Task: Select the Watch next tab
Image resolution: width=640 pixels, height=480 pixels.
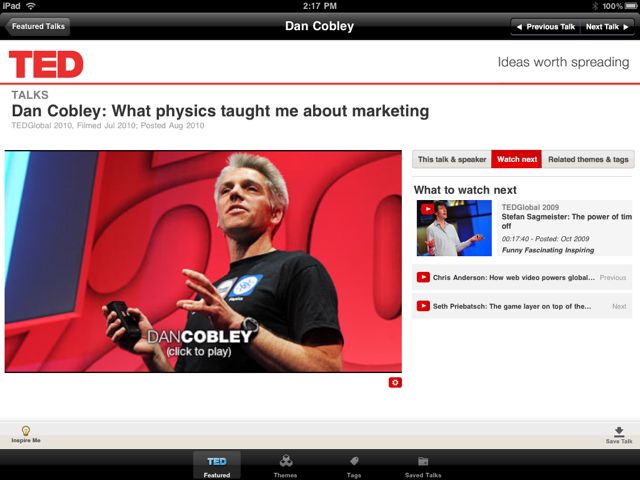Action: coord(517,159)
